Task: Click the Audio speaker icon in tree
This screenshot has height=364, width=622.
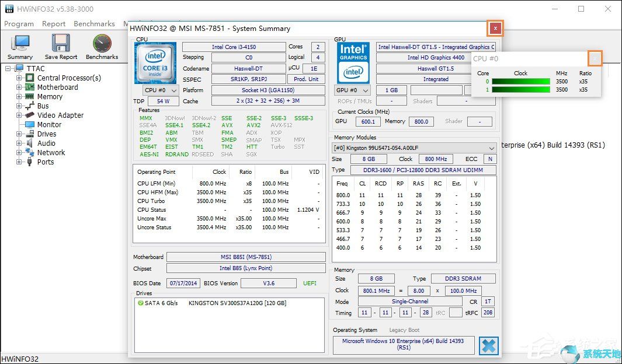Action: 30,143
